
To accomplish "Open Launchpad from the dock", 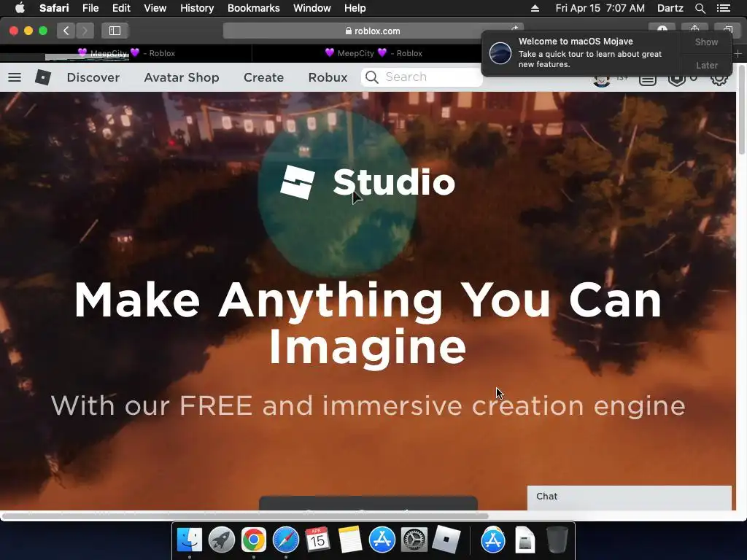I will [x=222, y=540].
